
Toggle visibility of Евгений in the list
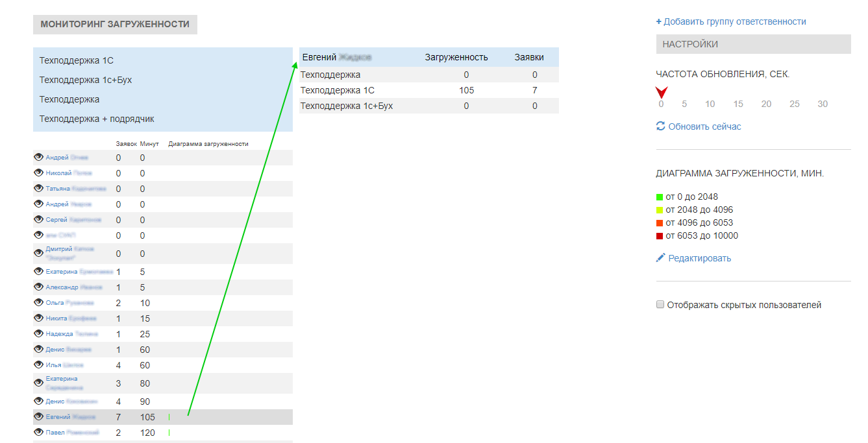[x=38, y=417]
